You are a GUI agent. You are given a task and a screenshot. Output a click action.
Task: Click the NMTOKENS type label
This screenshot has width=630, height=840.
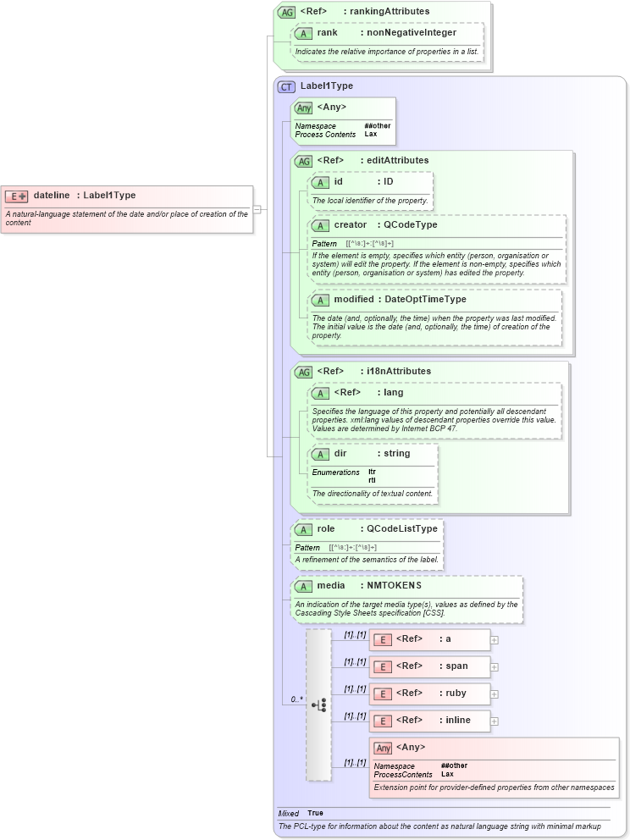(394, 585)
